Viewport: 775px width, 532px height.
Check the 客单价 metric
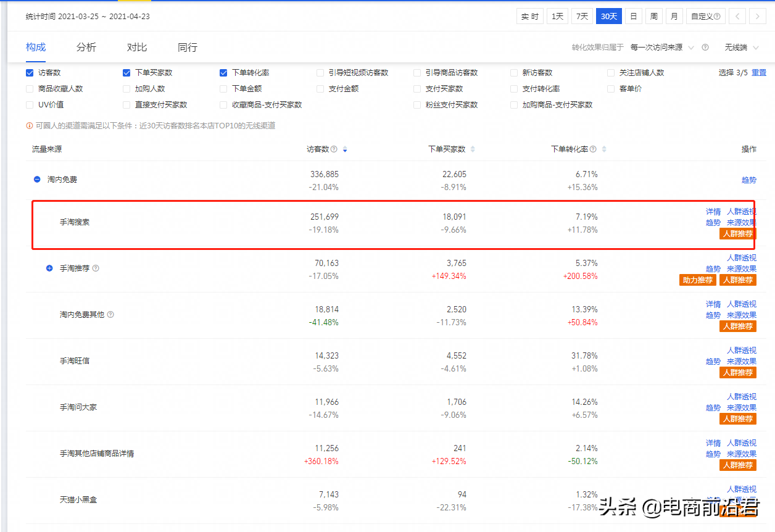[611, 89]
